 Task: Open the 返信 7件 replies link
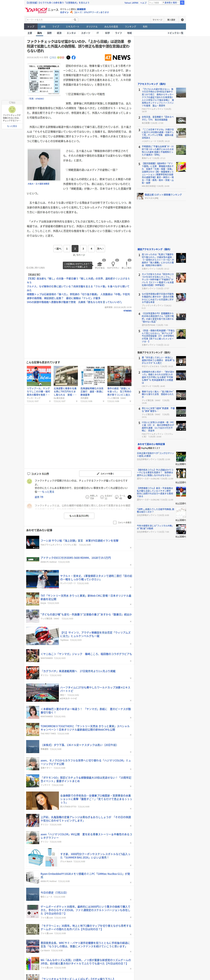[39, 497]
